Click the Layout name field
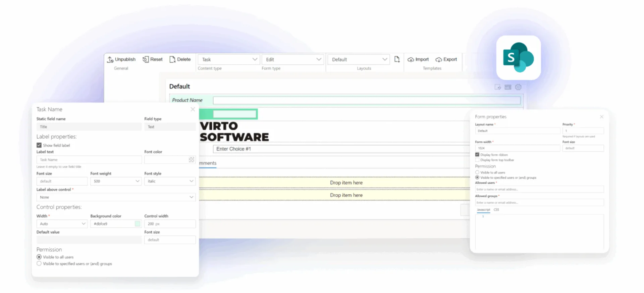 (x=518, y=131)
